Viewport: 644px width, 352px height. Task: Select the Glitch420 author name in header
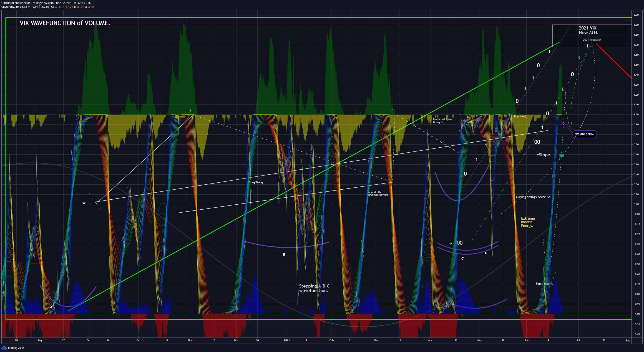8,3
